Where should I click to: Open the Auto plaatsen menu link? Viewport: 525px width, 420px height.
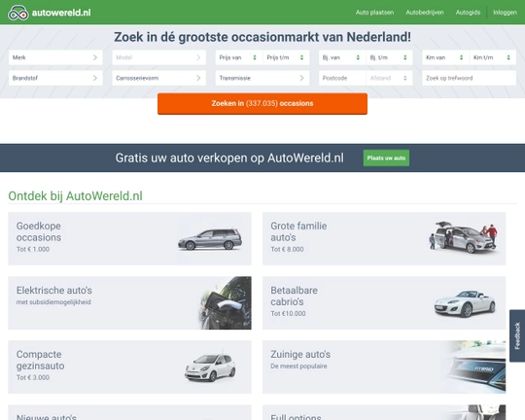tap(374, 13)
